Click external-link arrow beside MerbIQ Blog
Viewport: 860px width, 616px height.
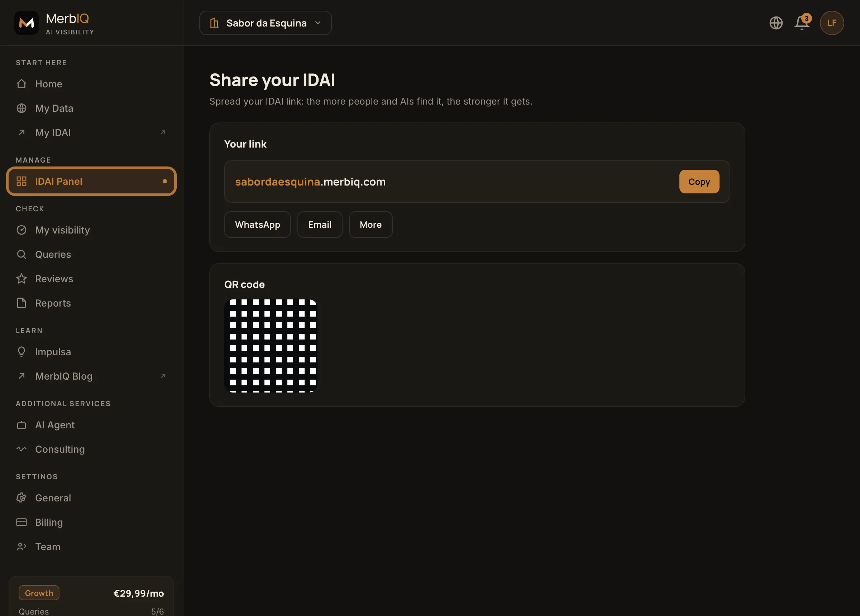pyautogui.click(x=163, y=376)
